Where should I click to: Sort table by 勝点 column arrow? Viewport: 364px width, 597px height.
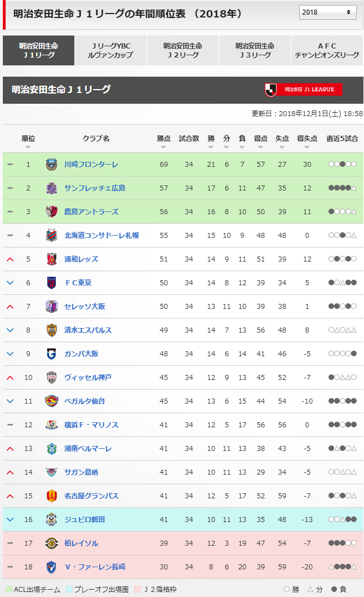[163, 147]
